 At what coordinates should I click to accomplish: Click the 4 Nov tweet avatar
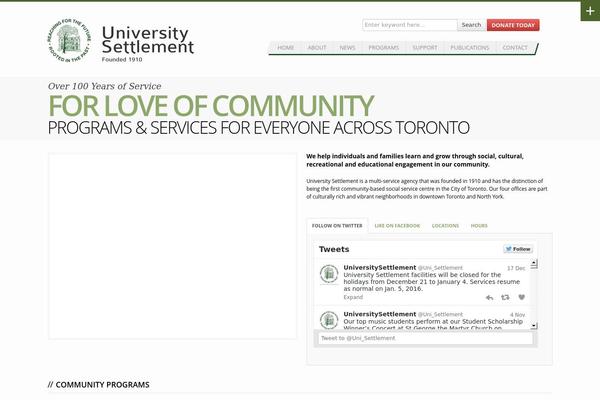[329, 320]
